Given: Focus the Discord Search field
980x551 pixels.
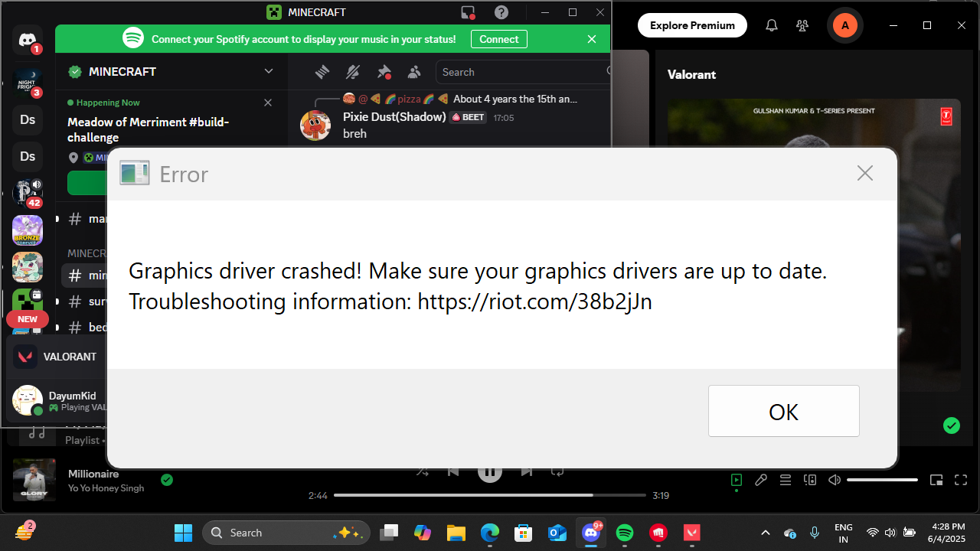Looking at the screenshot, I should pyautogui.click(x=524, y=72).
